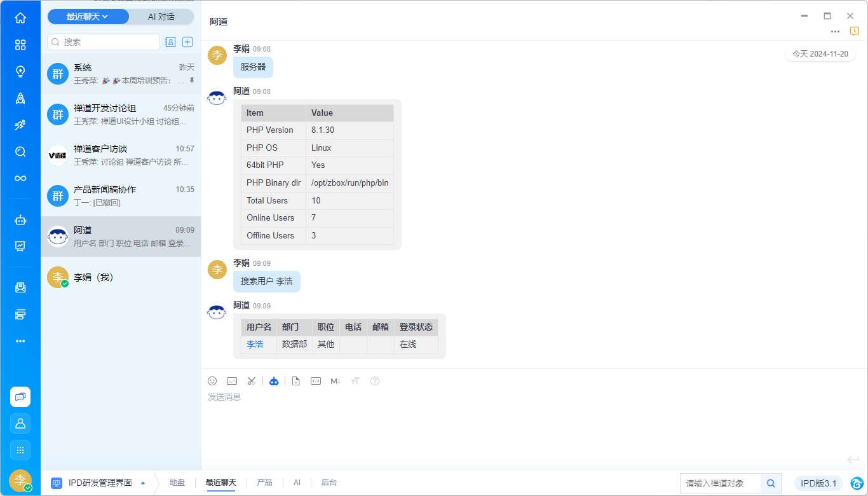Attach a file using the file icon
Screen dimensions: 868x496
[x=295, y=381]
